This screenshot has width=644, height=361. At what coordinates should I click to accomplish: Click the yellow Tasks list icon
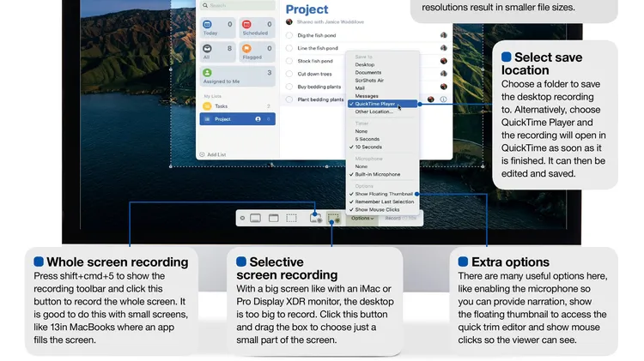click(x=208, y=106)
